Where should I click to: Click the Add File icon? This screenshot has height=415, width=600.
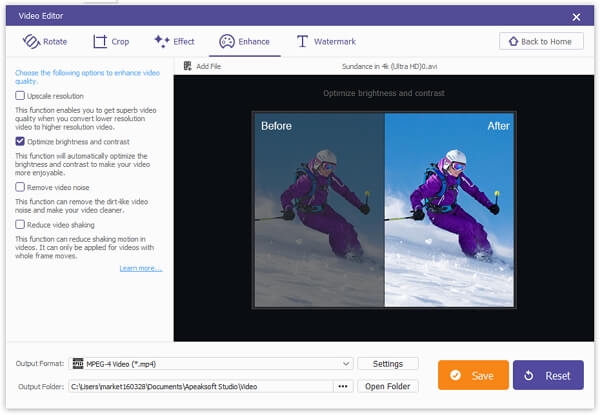pyautogui.click(x=188, y=66)
